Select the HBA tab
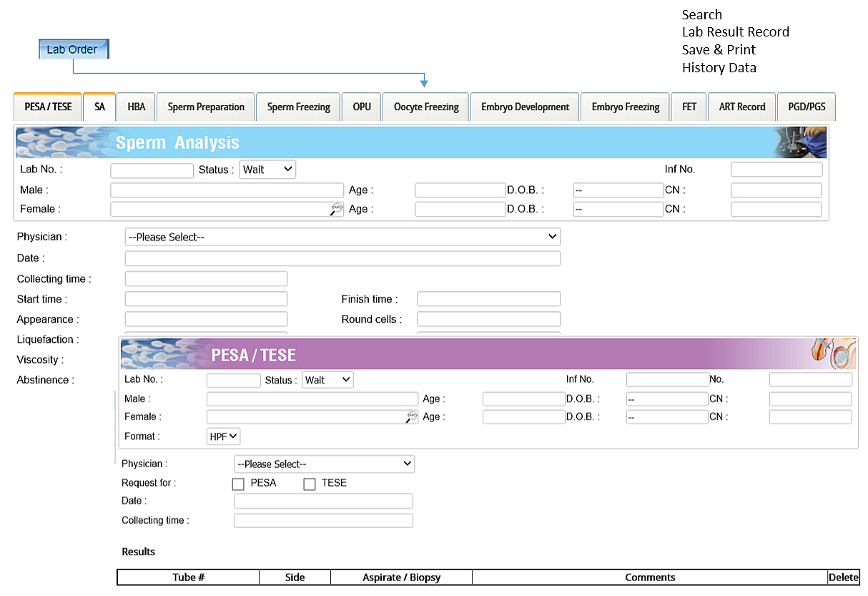868x596 pixels. point(136,107)
